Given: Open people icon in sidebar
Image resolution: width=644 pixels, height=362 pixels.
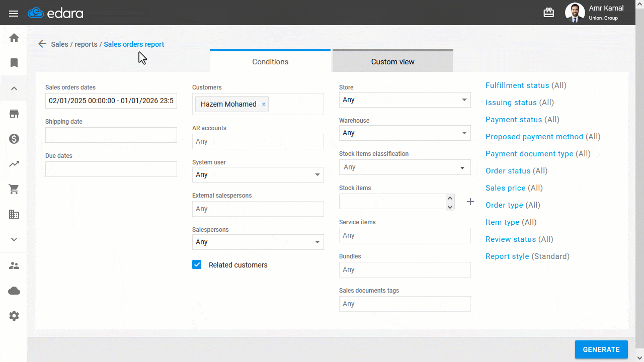Looking at the screenshot, I should 14,265.
